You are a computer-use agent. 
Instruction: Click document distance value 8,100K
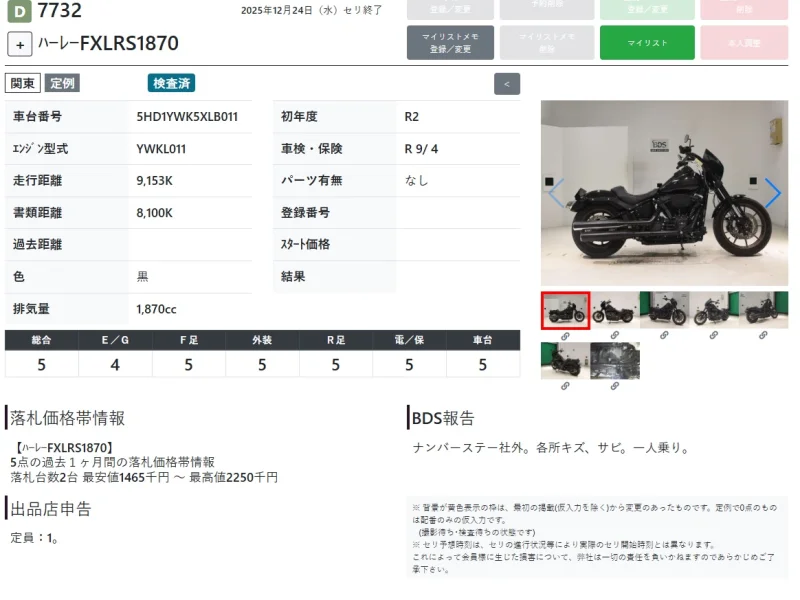point(155,213)
